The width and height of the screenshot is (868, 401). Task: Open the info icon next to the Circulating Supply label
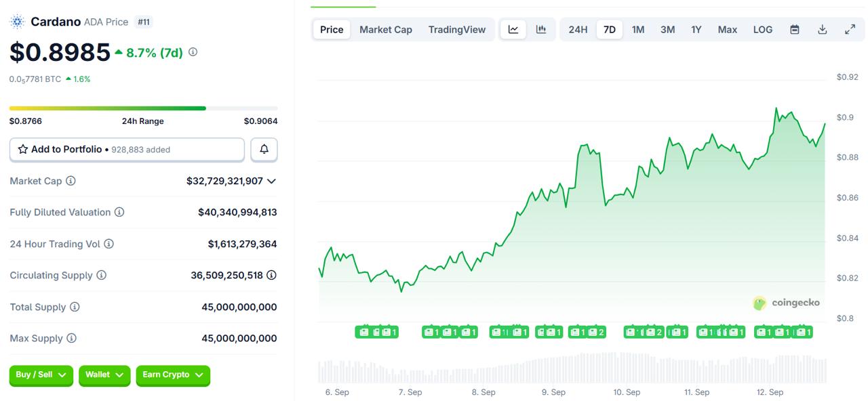click(101, 275)
